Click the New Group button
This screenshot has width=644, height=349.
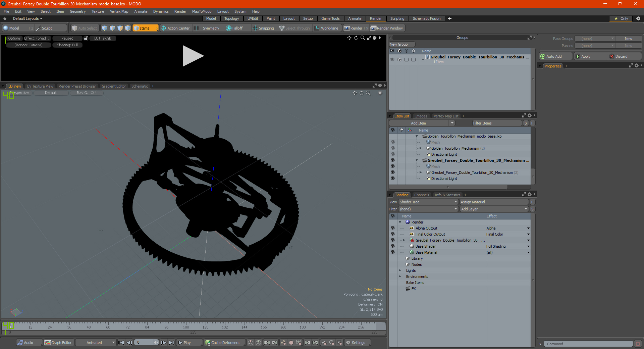[x=402, y=44]
